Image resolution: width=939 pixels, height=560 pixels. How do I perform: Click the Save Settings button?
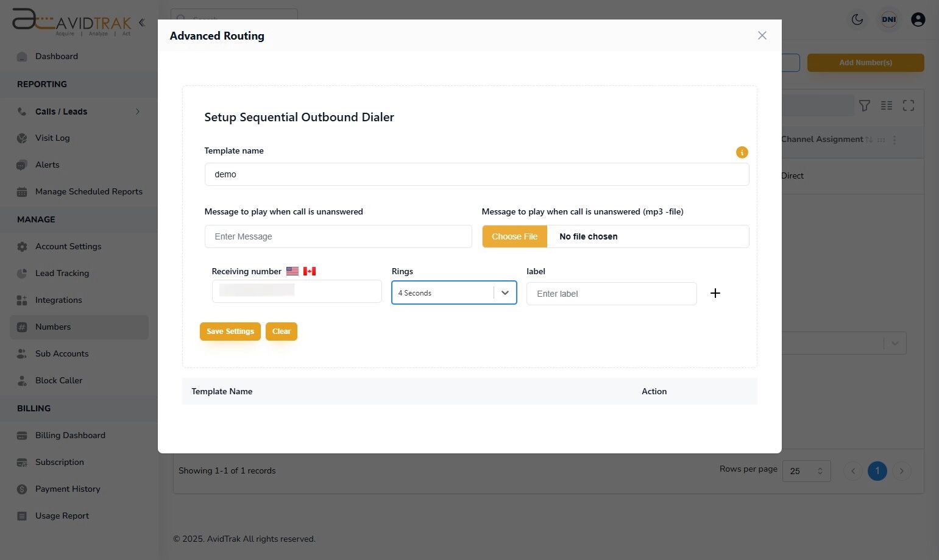230,331
